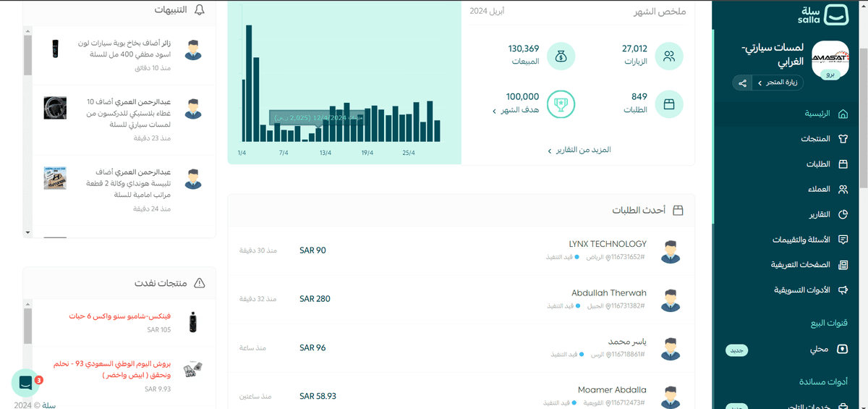Click the share icon under store name

click(743, 83)
